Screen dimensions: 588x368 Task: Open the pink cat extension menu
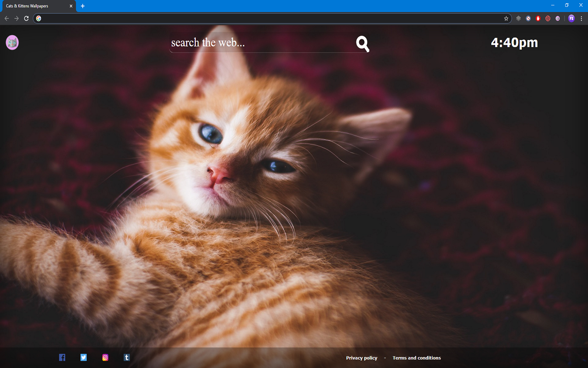click(x=558, y=18)
